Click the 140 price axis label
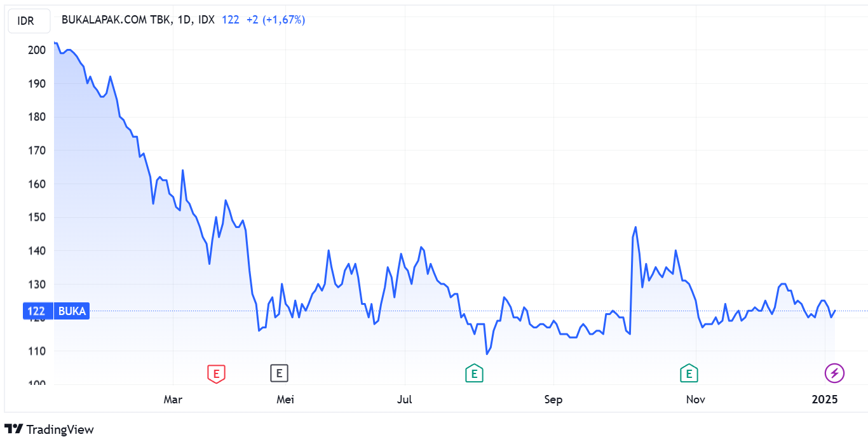 click(37, 251)
